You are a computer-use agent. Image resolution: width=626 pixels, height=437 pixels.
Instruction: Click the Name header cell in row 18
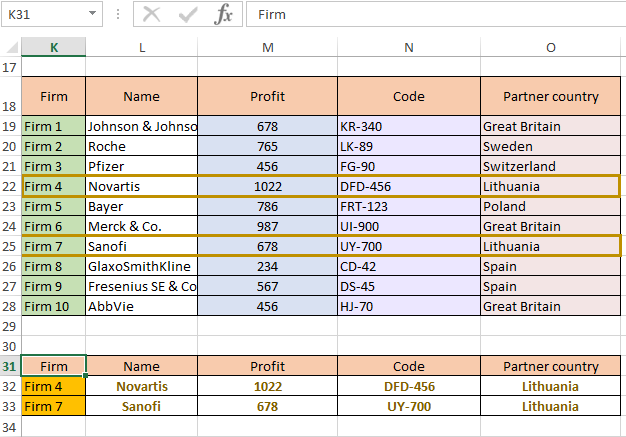click(x=142, y=96)
